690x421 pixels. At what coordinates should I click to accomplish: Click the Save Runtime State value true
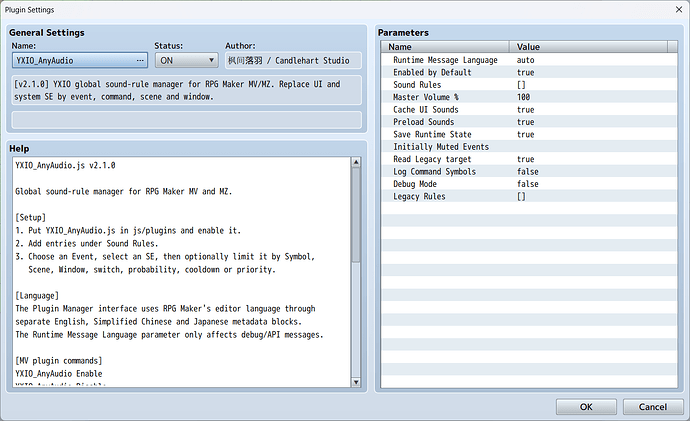click(x=525, y=134)
